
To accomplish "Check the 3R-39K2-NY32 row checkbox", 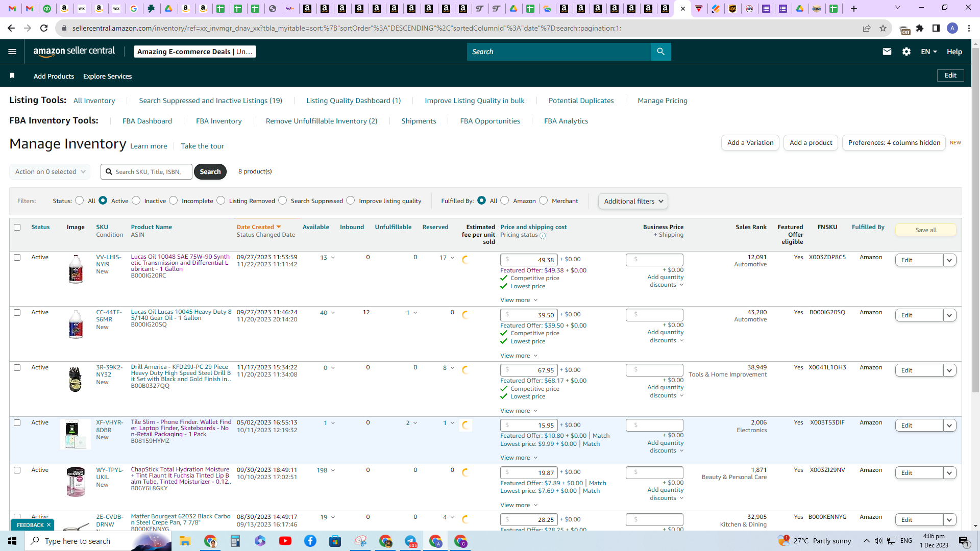I will (17, 367).
